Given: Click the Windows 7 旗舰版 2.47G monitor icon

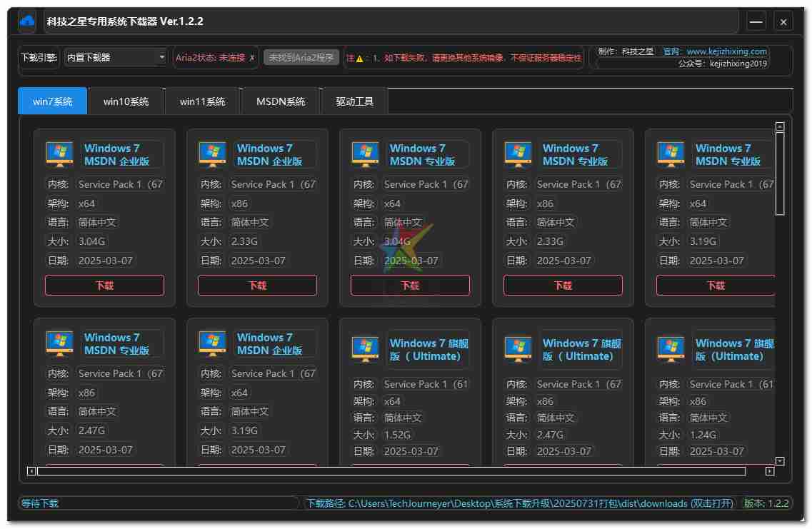Looking at the screenshot, I should coord(518,349).
